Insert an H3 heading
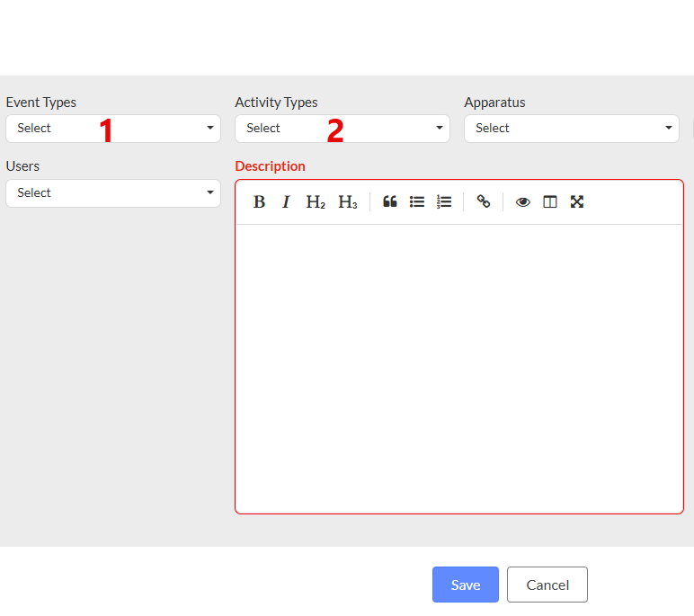Screen dimensions: 694x616 347,202
